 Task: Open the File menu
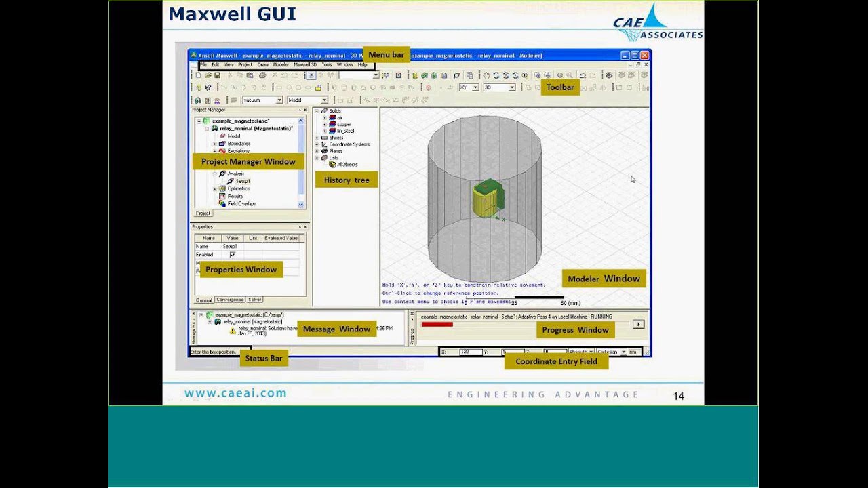[203, 65]
